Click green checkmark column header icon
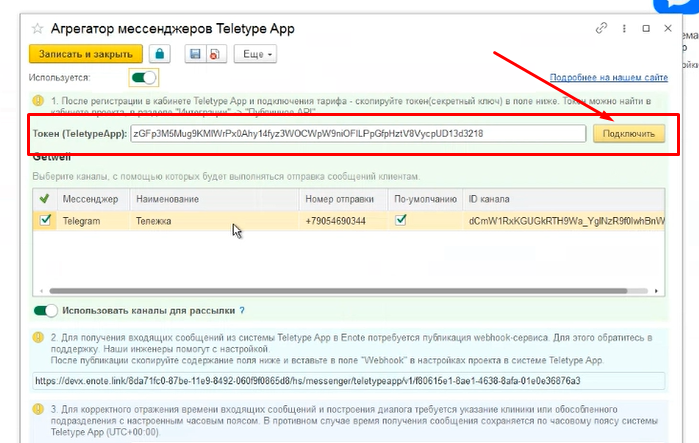 pyautogui.click(x=42, y=199)
